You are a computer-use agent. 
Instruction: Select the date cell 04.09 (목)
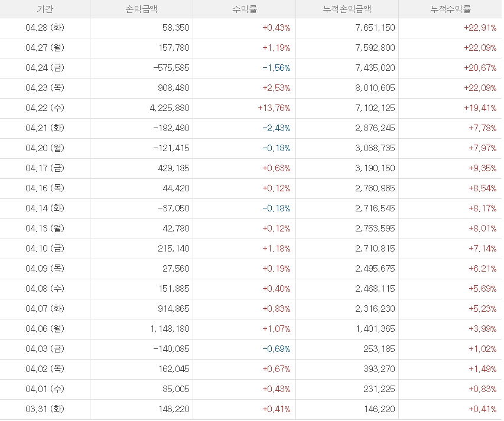(x=45, y=269)
